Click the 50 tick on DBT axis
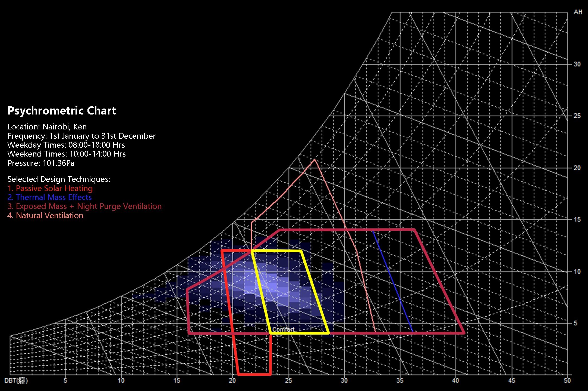Screen dimensions: 588x391 567,381
